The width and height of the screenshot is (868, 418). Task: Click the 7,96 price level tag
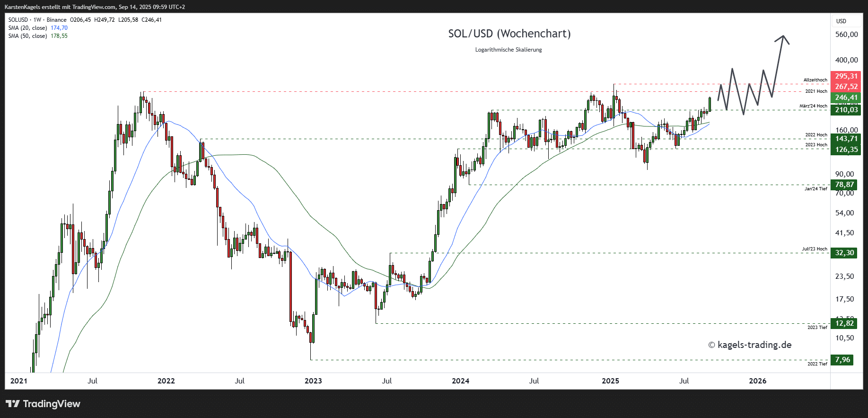tap(842, 360)
